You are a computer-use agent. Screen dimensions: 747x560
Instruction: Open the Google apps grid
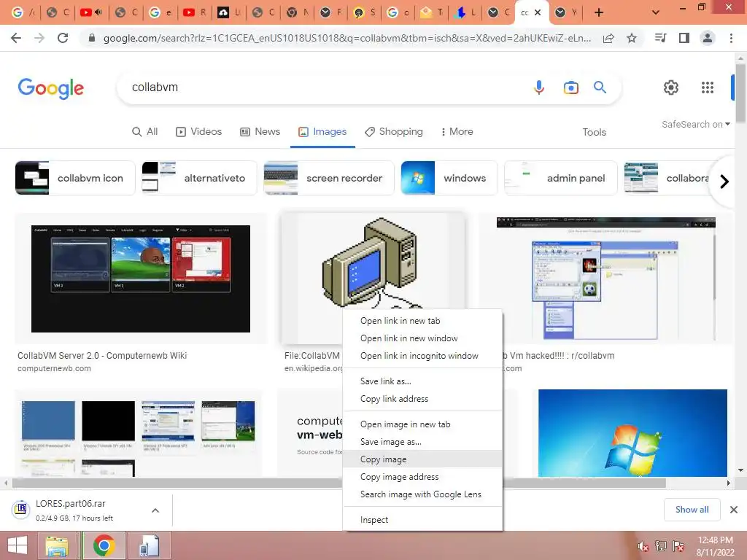point(708,87)
